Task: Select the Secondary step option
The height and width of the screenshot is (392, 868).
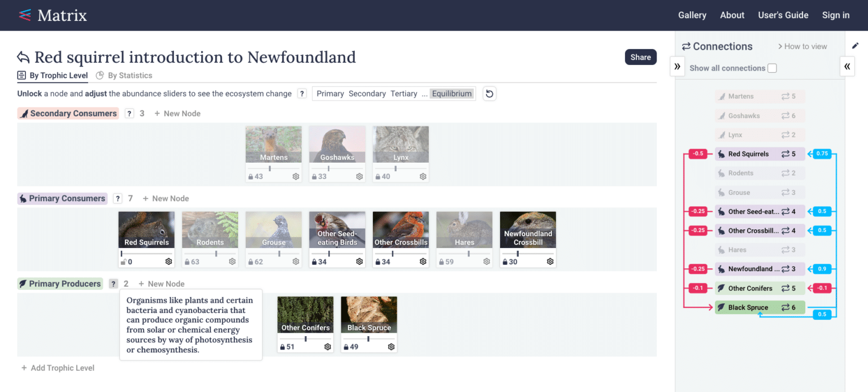Action: pos(367,94)
